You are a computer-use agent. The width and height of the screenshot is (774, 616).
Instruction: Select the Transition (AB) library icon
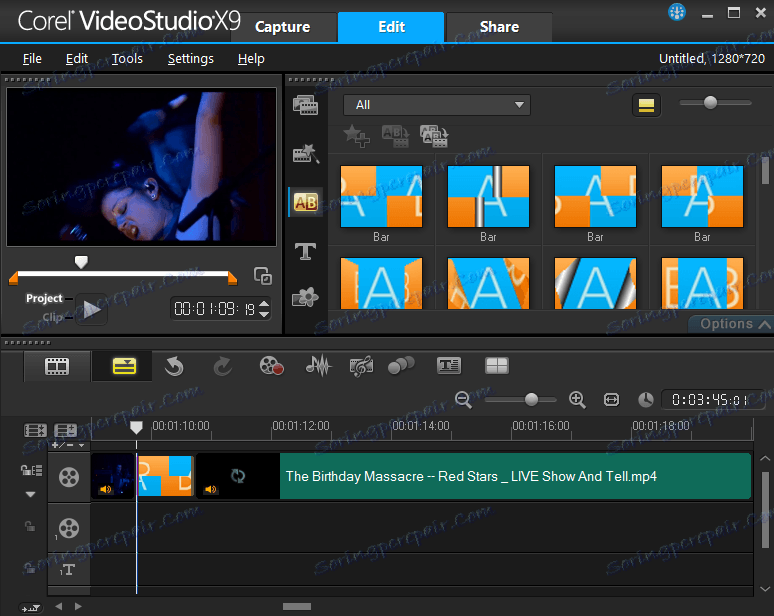click(x=306, y=202)
